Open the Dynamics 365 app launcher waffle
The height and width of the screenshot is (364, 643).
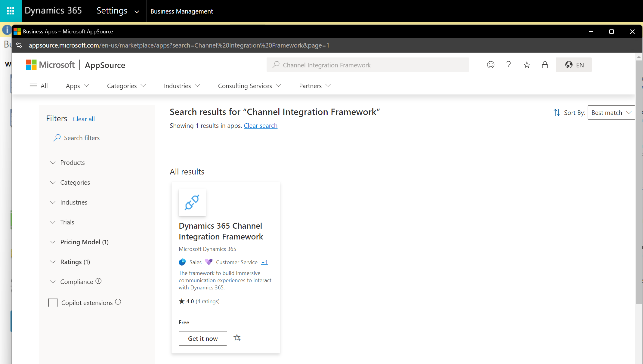11,11
